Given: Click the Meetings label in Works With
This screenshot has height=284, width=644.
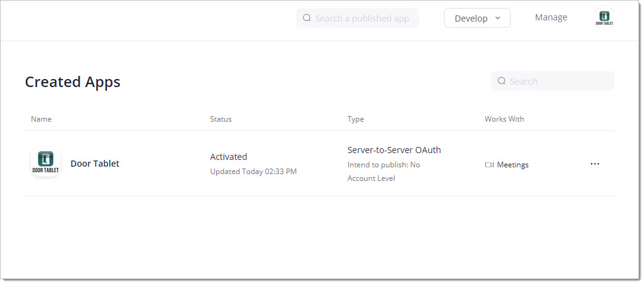Looking at the screenshot, I should 512,165.
